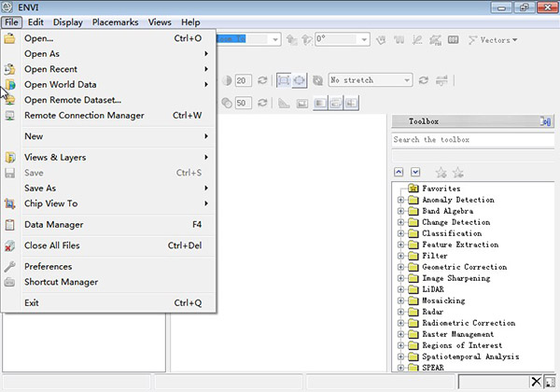Toggle the flicker view button

point(336,104)
